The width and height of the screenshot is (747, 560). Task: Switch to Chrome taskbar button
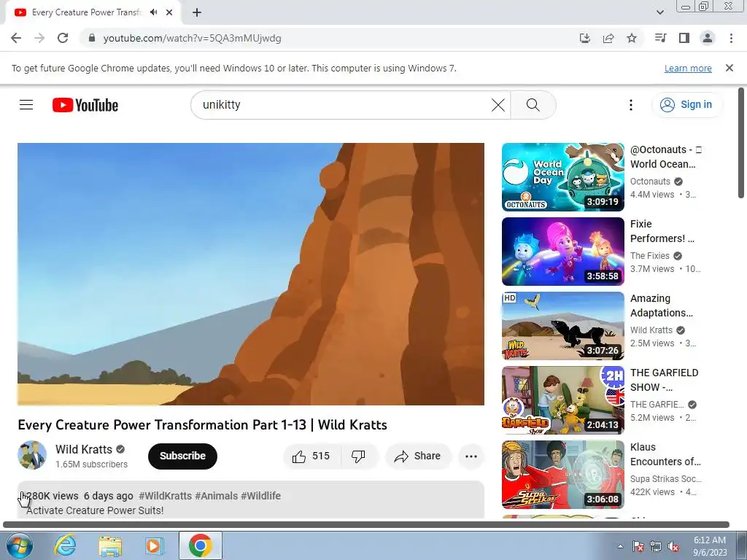tap(200, 545)
